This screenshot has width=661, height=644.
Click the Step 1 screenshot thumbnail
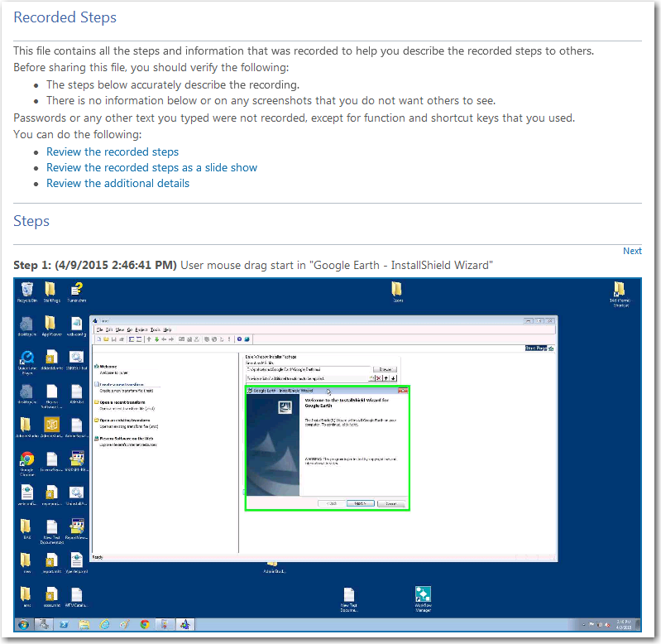point(330,455)
